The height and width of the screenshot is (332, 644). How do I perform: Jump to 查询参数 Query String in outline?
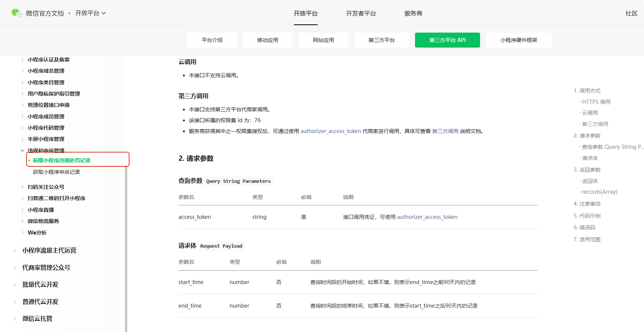click(613, 147)
